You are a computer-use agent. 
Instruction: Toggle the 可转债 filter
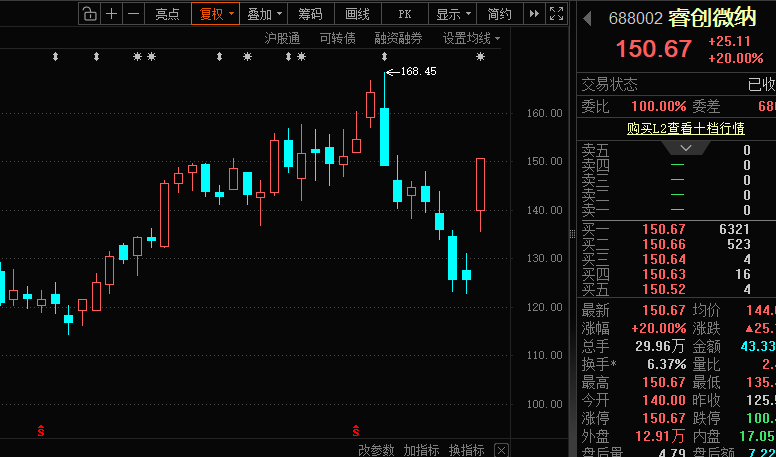click(338, 39)
